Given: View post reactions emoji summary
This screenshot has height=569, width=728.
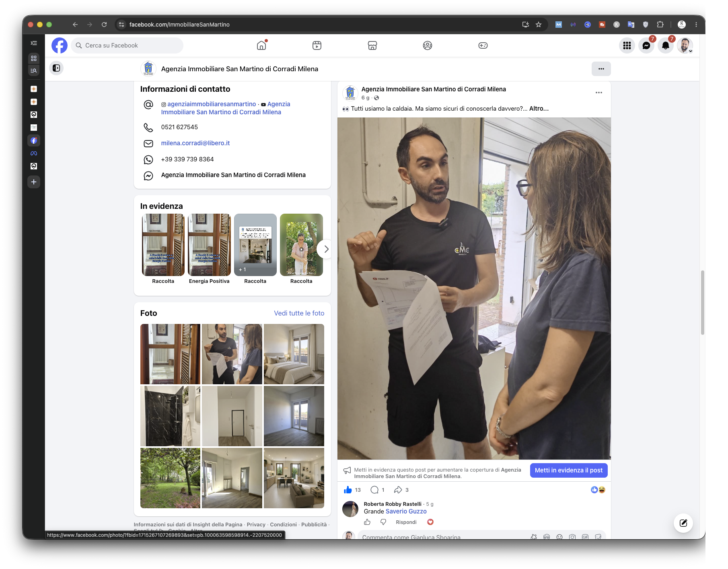Looking at the screenshot, I should [598, 490].
